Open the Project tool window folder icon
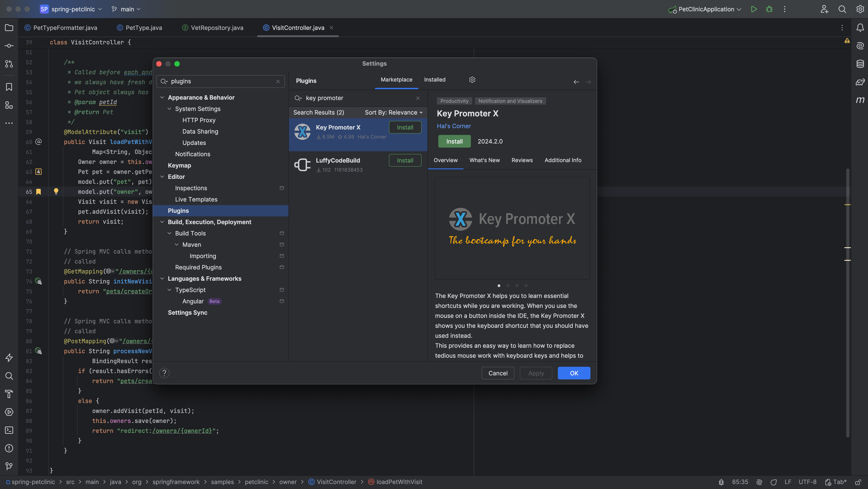 pos(9,28)
